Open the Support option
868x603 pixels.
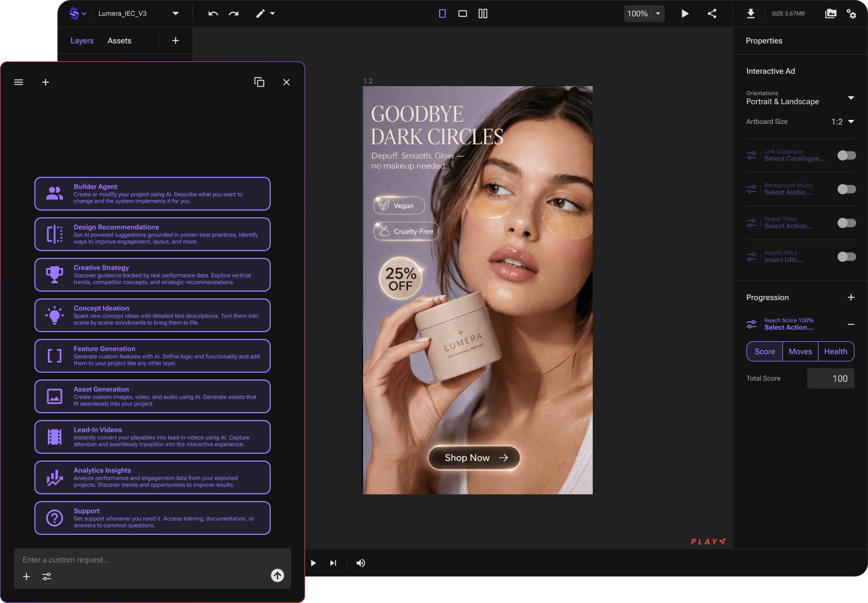pyautogui.click(x=153, y=518)
